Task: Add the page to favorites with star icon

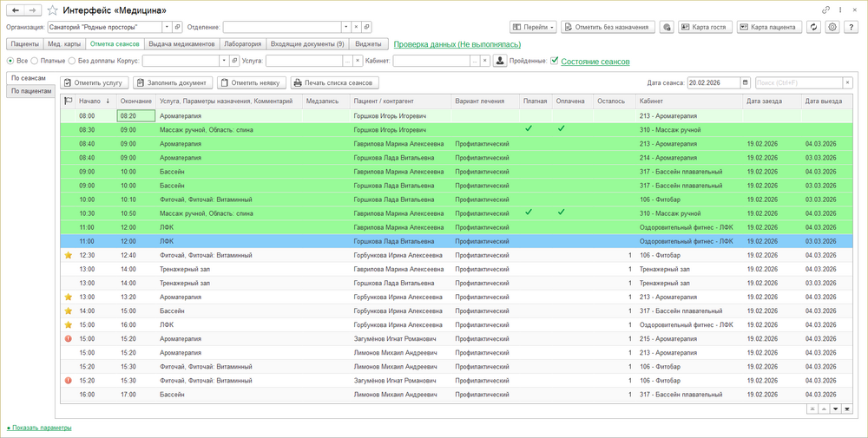Action: tap(53, 10)
